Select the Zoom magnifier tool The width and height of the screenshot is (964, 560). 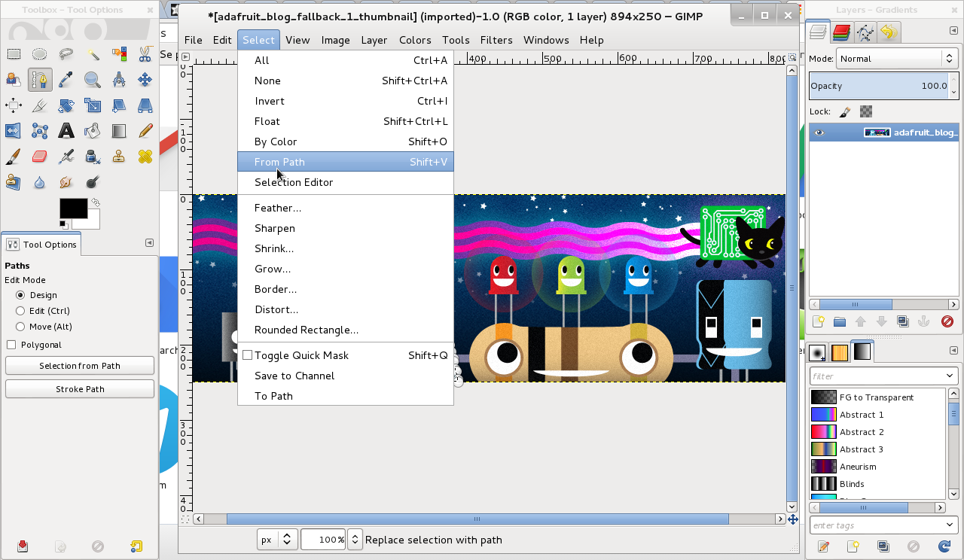click(x=93, y=79)
